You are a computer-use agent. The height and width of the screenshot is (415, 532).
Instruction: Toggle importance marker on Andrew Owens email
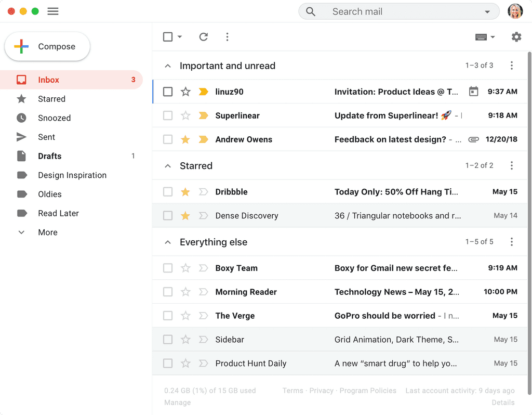point(203,139)
